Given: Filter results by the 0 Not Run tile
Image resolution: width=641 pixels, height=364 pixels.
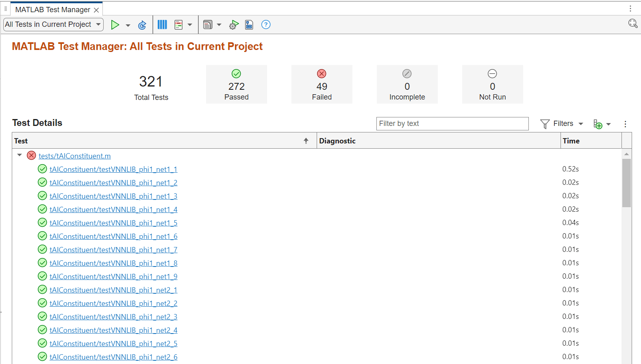Looking at the screenshot, I should point(493,84).
